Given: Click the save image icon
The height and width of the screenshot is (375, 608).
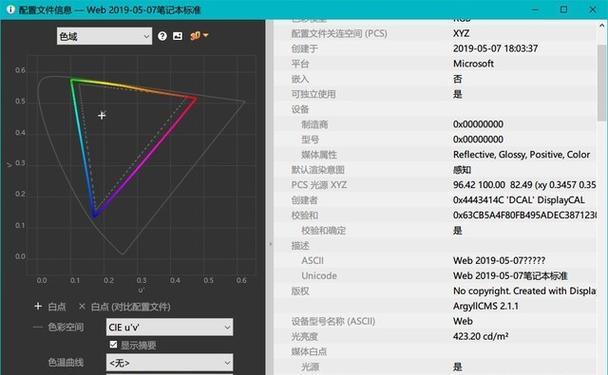Looking at the screenshot, I should [178, 36].
